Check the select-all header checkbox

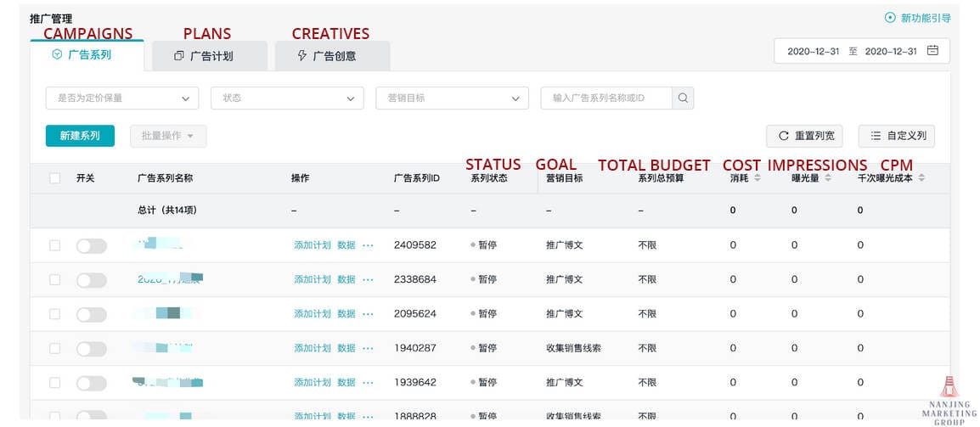[x=55, y=178]
